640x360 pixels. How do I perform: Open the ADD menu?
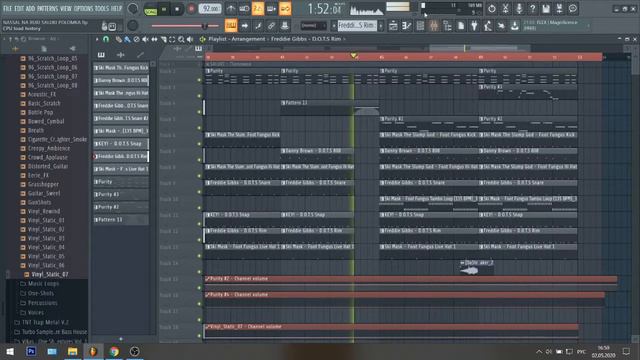coord(30,8)
